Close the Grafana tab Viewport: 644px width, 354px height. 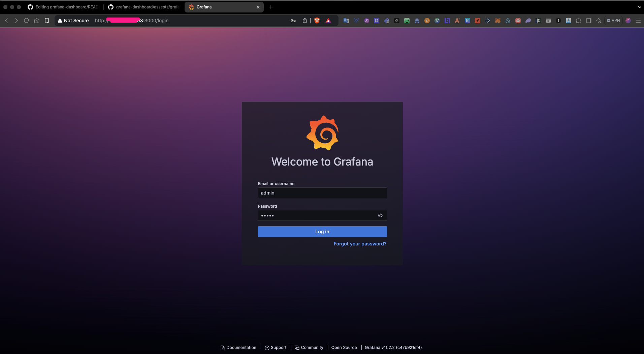[258, 7]
